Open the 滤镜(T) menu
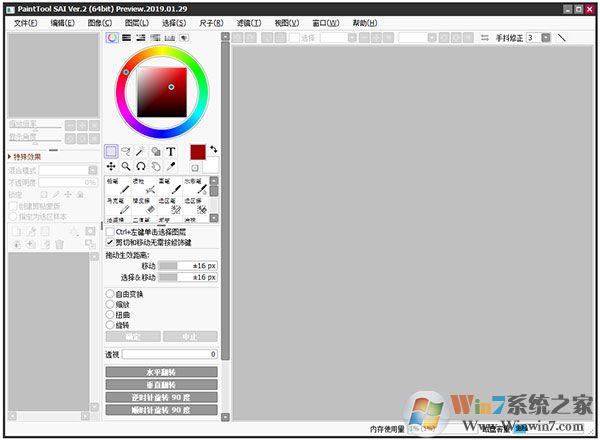600x440 pixels. 249,23
